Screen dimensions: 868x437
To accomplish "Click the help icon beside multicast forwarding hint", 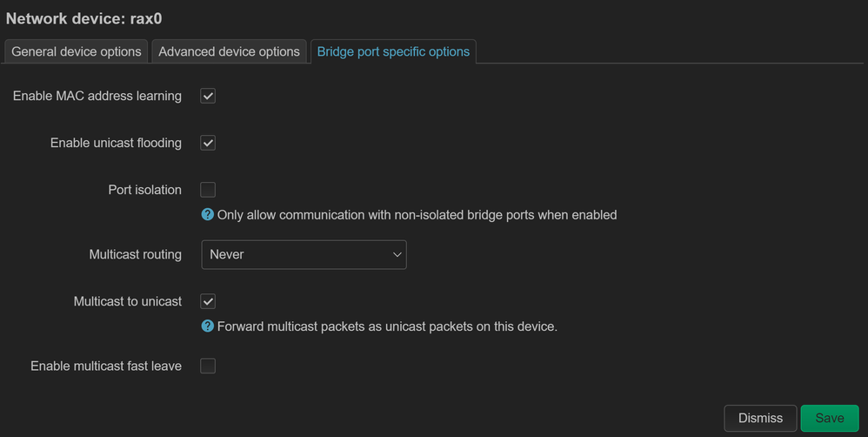I will tap(208, 326).
